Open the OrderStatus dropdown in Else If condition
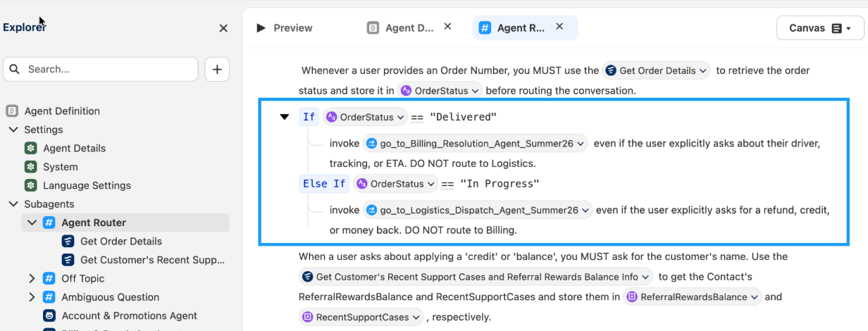Image resolution: width=868 pixels, height=331 pixels. [396, 184]
